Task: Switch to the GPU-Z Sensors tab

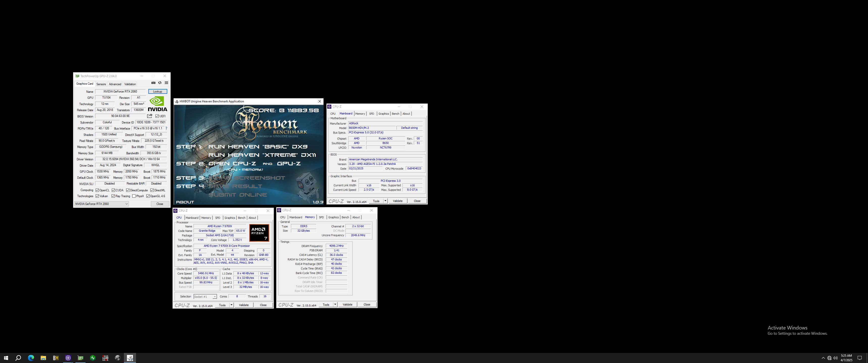Action: pos(101,84)
